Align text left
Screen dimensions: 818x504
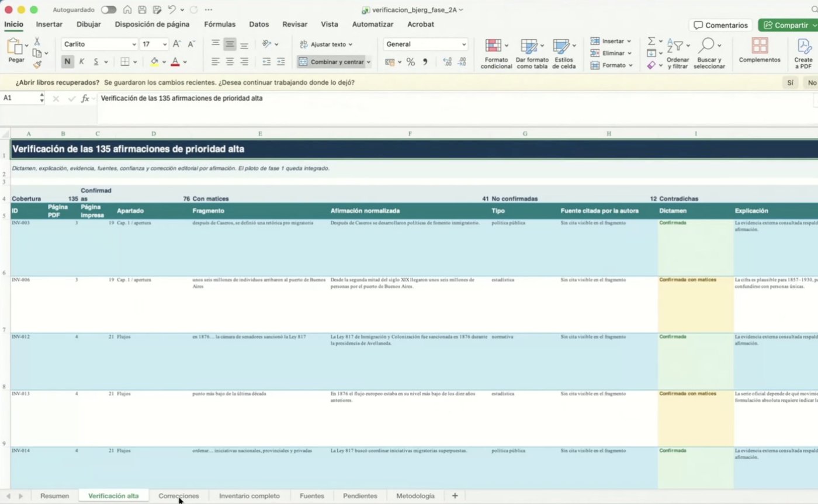tap(216, 61)
